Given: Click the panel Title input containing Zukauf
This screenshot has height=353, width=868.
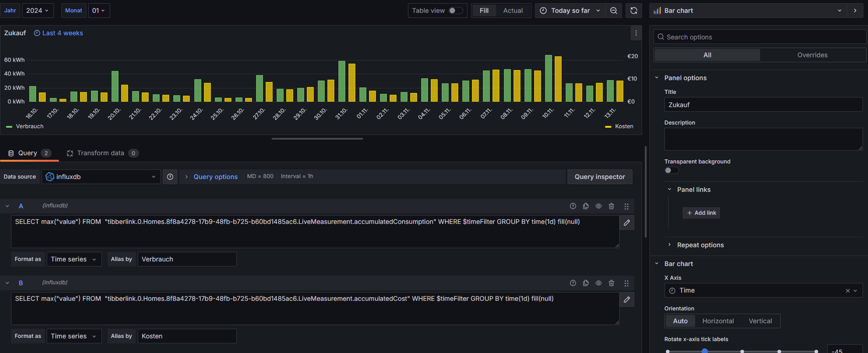Looking at the screenshot, I should point(763,105).
